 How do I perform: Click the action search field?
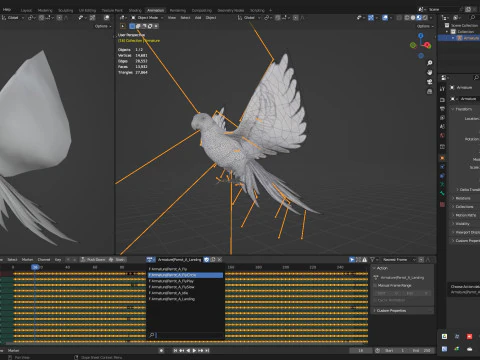point(185,335)
